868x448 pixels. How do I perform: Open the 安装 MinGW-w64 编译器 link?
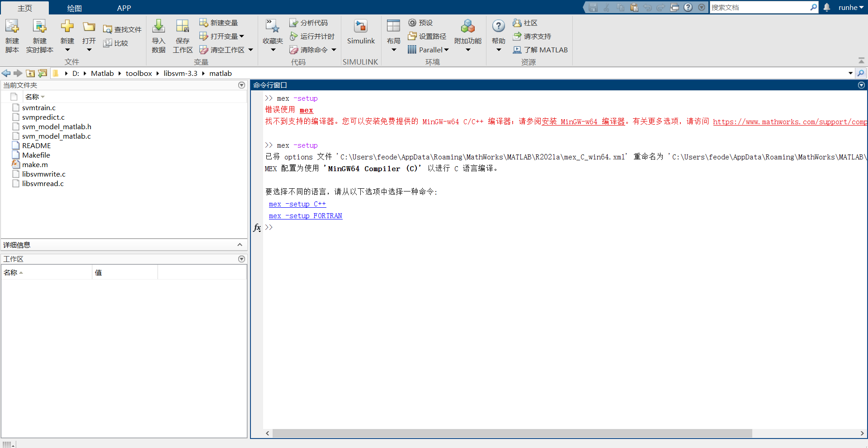tap(583, 121)
